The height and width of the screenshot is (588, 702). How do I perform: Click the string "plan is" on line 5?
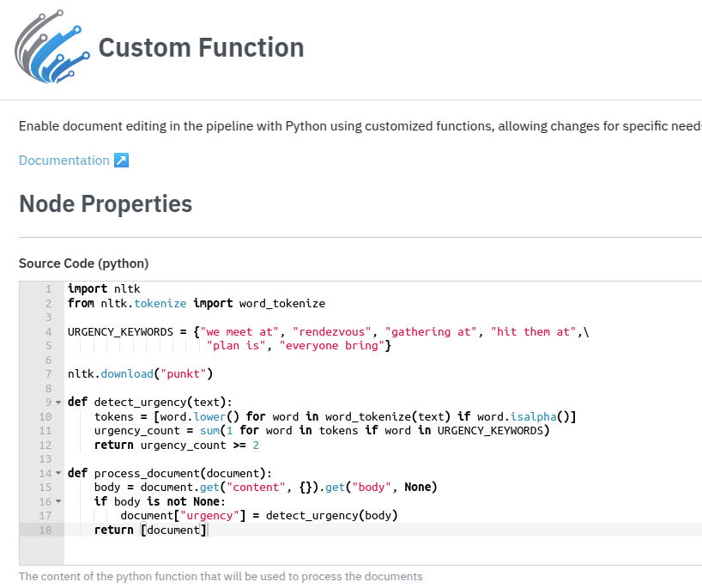tap(236, 346)
